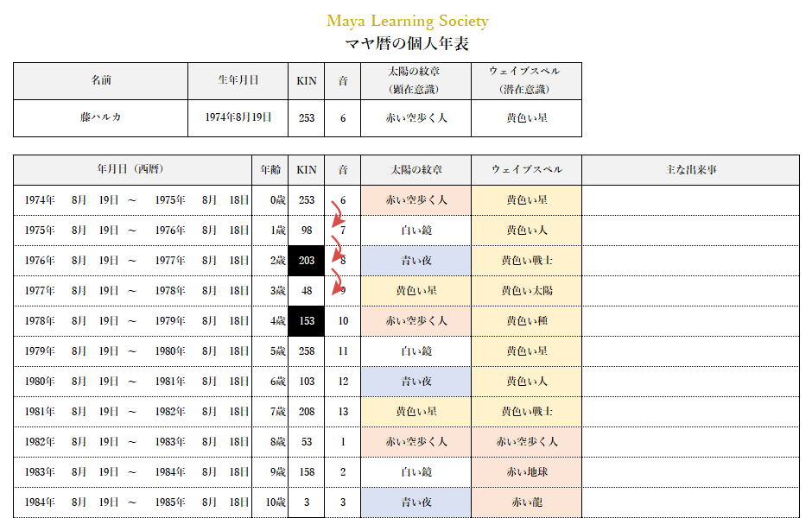Screen dimensions: 812x518
Task: Select the 赤い龍 wavespell cell
Action: click(526, 502)
